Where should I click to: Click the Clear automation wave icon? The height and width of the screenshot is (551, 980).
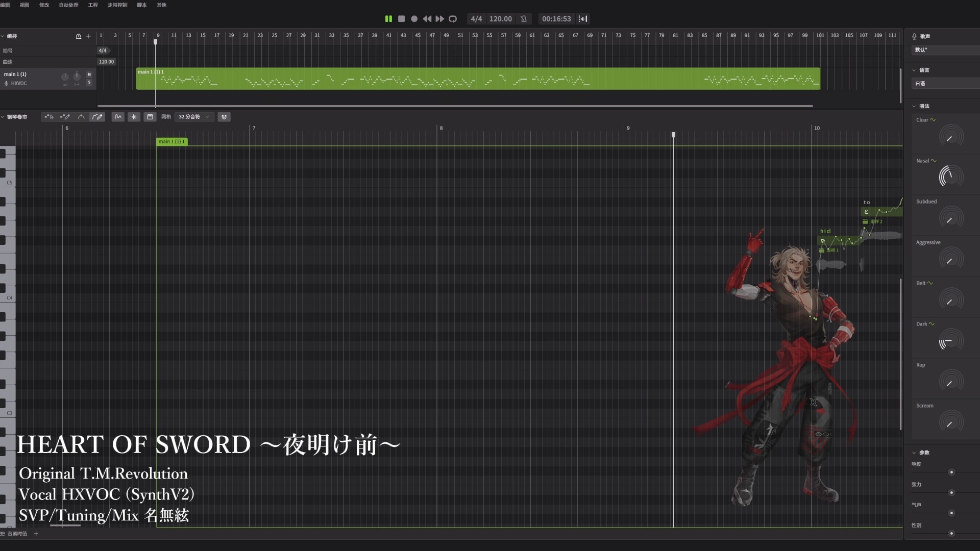(933, 120)
